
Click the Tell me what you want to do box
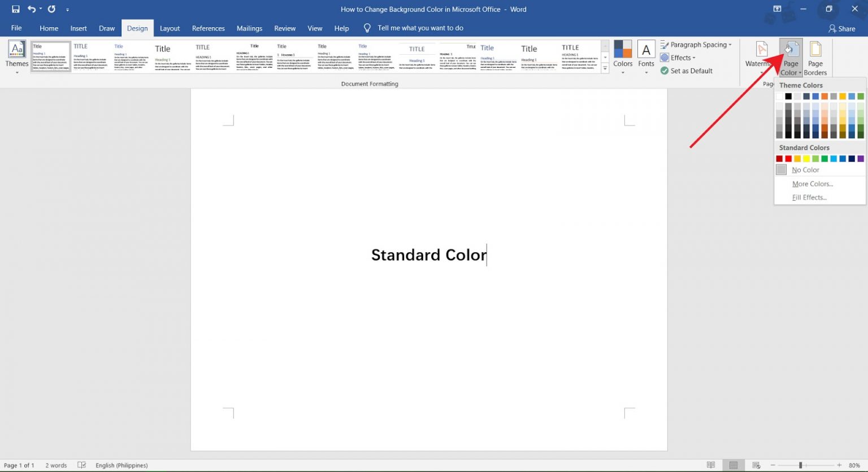pyautogui.click(x=414, y=28)
